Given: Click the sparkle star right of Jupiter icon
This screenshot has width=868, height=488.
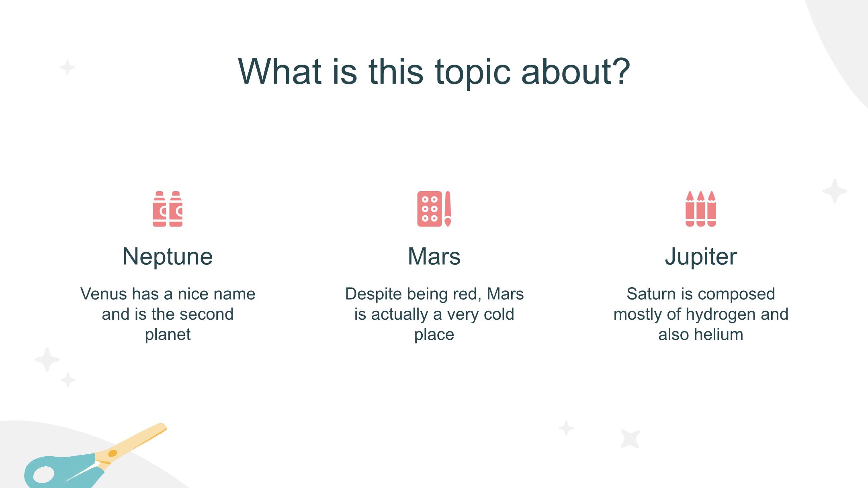Looking at the screenshot, I should (x=835, y=191).
